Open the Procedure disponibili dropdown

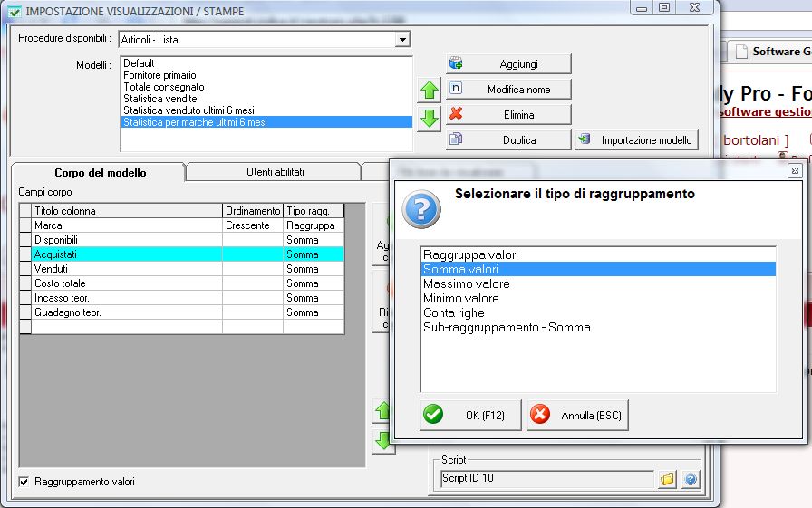point(402,39)
